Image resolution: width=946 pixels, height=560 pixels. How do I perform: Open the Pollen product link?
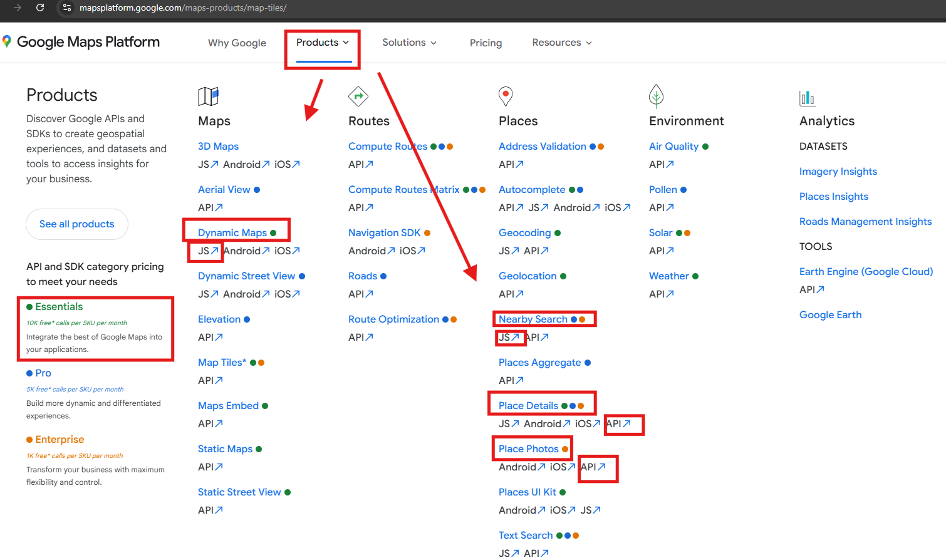663,189
